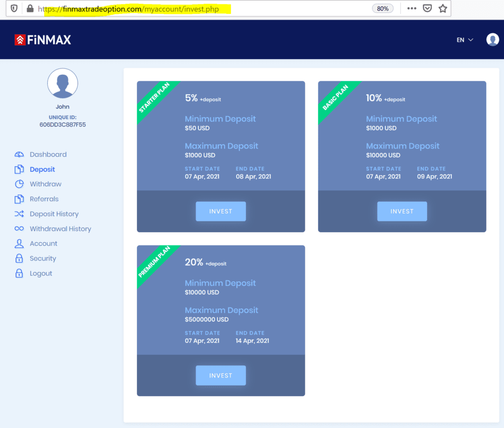This screenshot has width=504, height=428.
Task: Click the 80% zoom level badge
Action: (382, 9)
